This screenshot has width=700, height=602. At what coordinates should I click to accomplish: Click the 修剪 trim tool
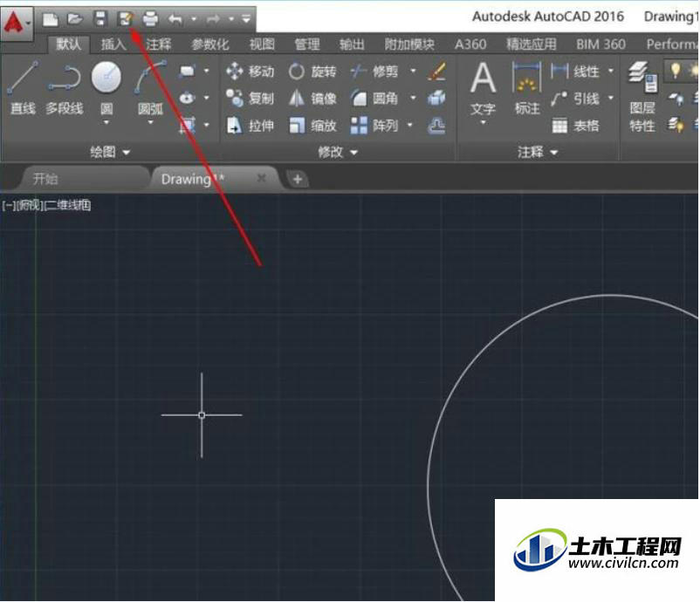[x=374, y=72]
